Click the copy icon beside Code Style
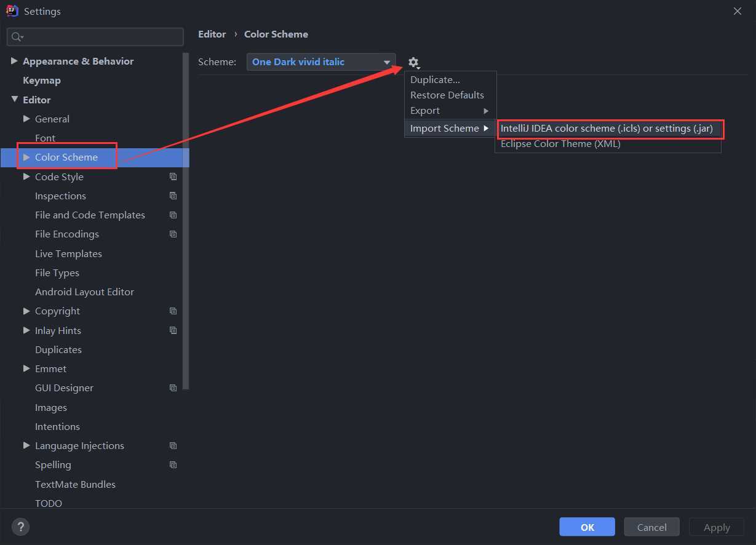 [173, 177]
